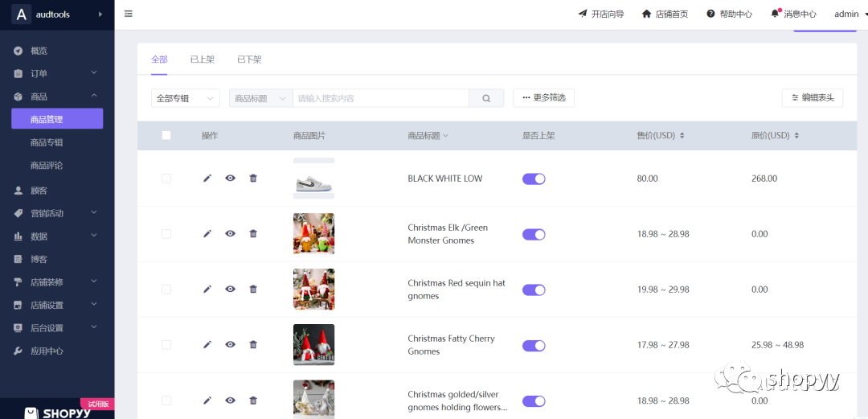
Task: Toggle 上架 switch for golded/silver gnomes
Action: 534,401
